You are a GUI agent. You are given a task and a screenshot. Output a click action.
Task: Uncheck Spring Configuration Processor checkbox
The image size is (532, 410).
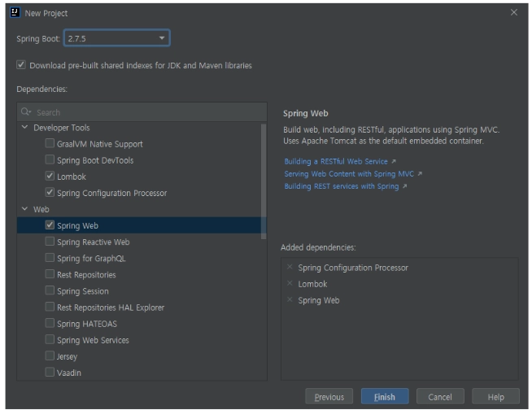(50, 192)
